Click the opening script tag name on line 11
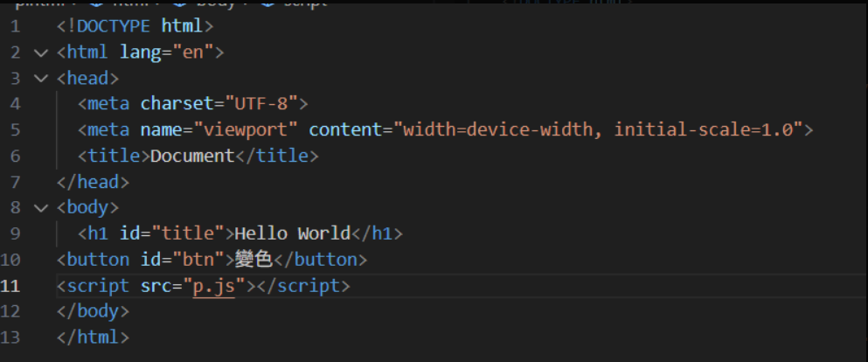This screenshot has width=868, height=362. (98, 286)
